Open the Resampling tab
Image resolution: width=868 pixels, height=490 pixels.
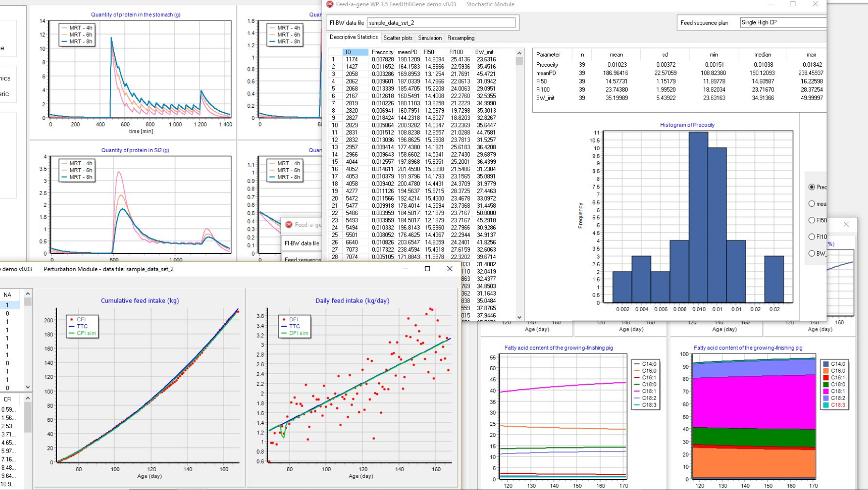click(461, 38)
